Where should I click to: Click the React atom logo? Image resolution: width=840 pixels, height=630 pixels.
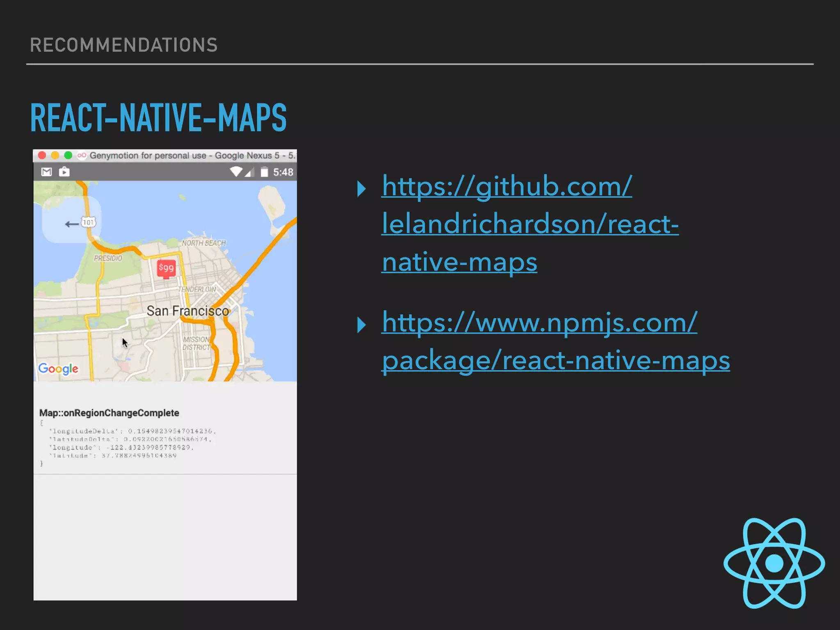coord(774,563)
